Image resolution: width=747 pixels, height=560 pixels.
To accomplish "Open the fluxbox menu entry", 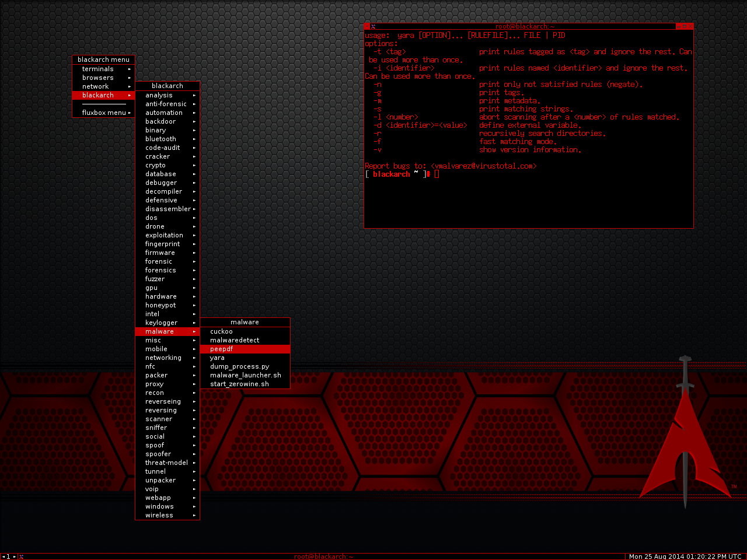I will (103, 113).
